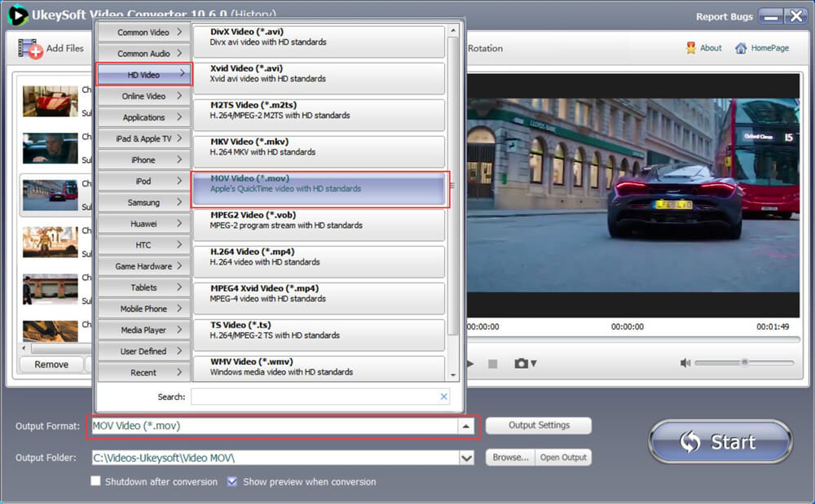Click the format list scroll up arrow

[x=453, y=31]
